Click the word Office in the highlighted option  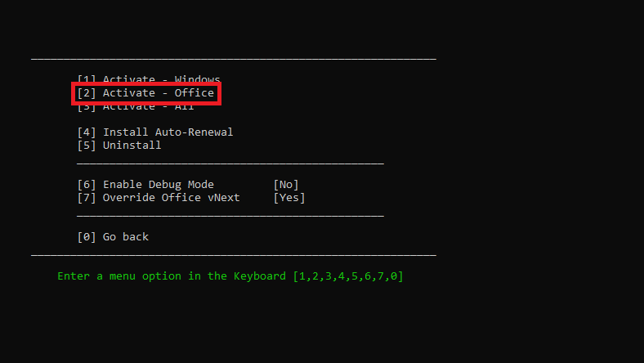tap(195, 93)
